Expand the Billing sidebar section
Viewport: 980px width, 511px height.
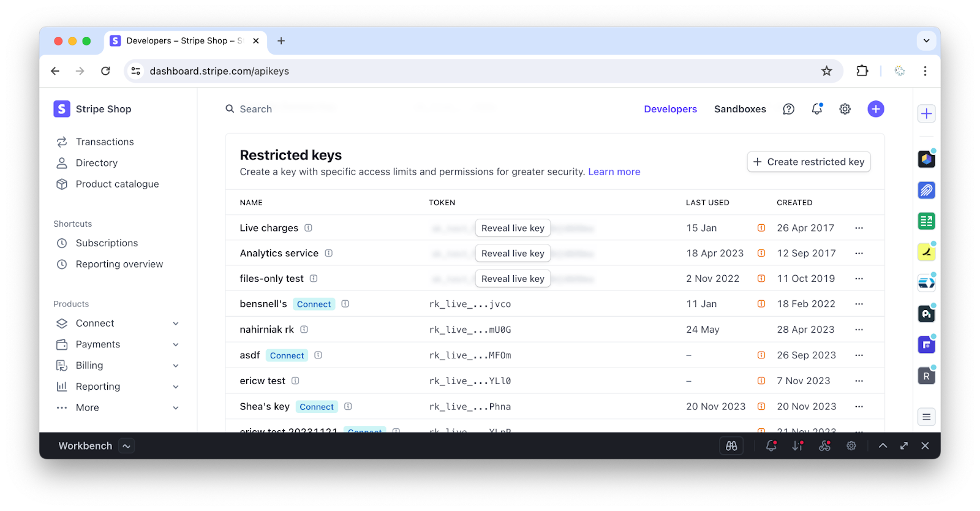click(176, 366)
